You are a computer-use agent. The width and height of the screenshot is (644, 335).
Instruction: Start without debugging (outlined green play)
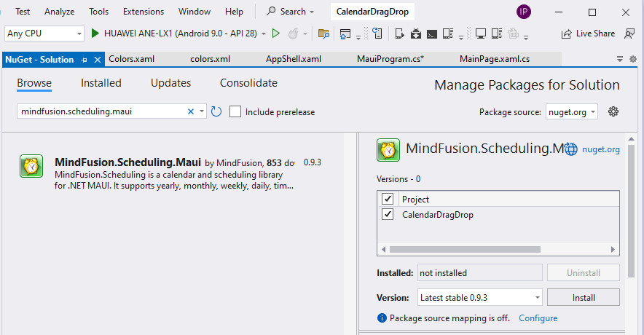pos(276,33)
